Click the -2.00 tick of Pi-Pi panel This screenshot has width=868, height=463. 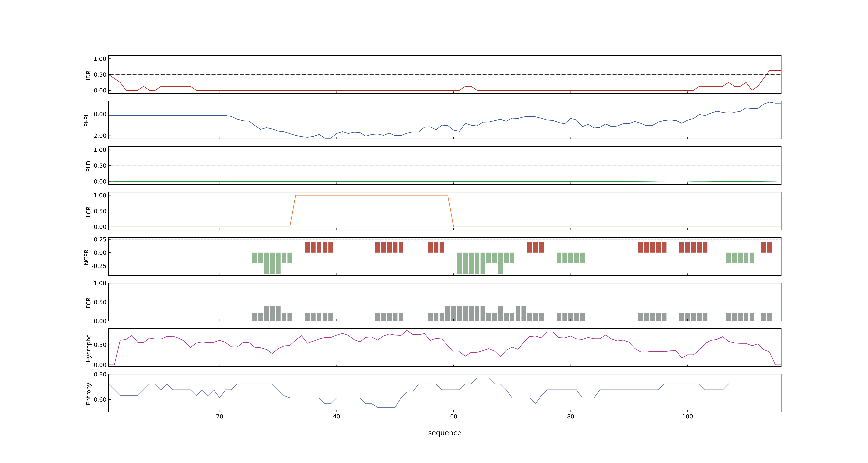[x=99, y=136]
